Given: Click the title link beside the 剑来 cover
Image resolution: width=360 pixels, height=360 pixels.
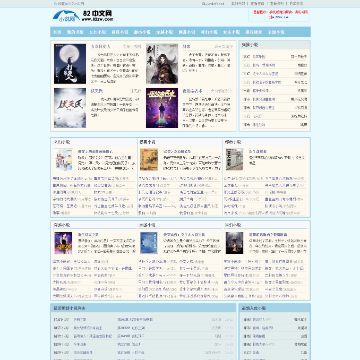Looking at the screenshot, I should 186,46.
